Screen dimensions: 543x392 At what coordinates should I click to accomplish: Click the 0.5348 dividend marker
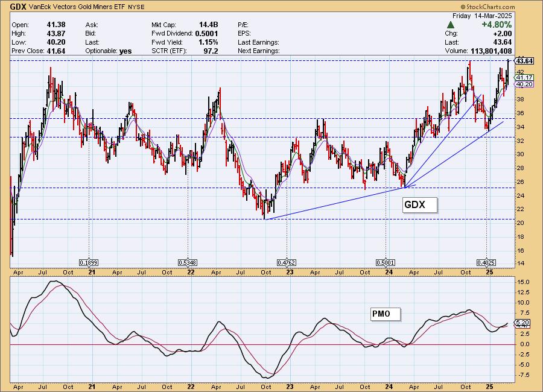188,262
